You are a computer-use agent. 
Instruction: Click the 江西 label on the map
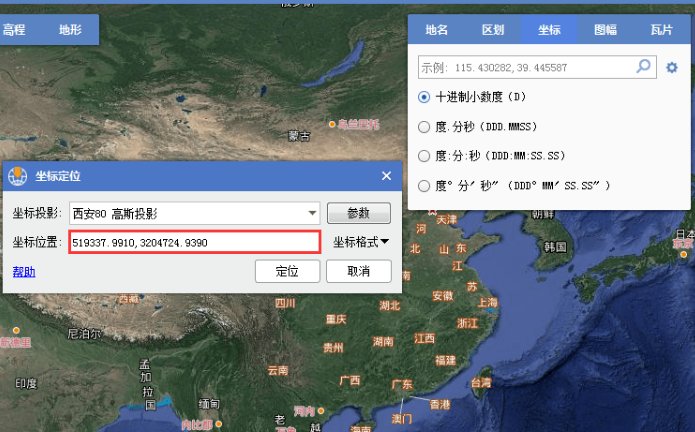point(424,338)
